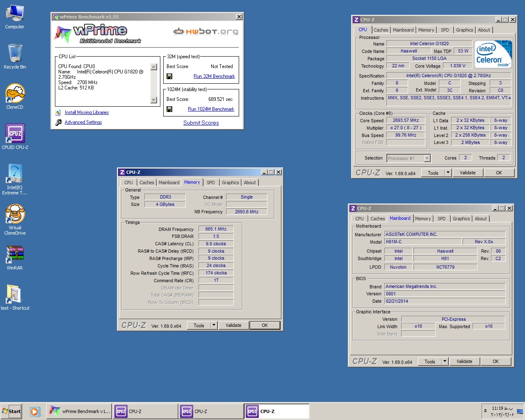525x420 pixels.
Task: Click wPrime Benchmark taskbar button
Action: coord(79,411)
